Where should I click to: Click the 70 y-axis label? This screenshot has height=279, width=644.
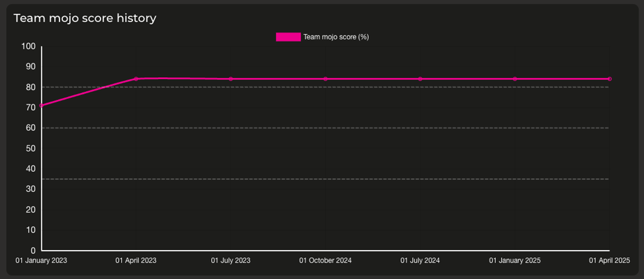[x=32, y=108]
